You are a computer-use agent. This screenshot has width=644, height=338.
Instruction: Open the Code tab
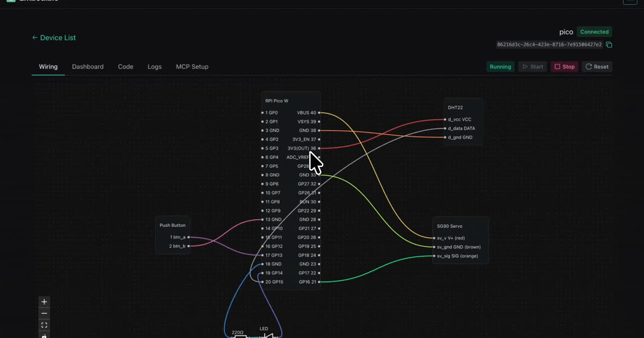click(x=126, y=67)
